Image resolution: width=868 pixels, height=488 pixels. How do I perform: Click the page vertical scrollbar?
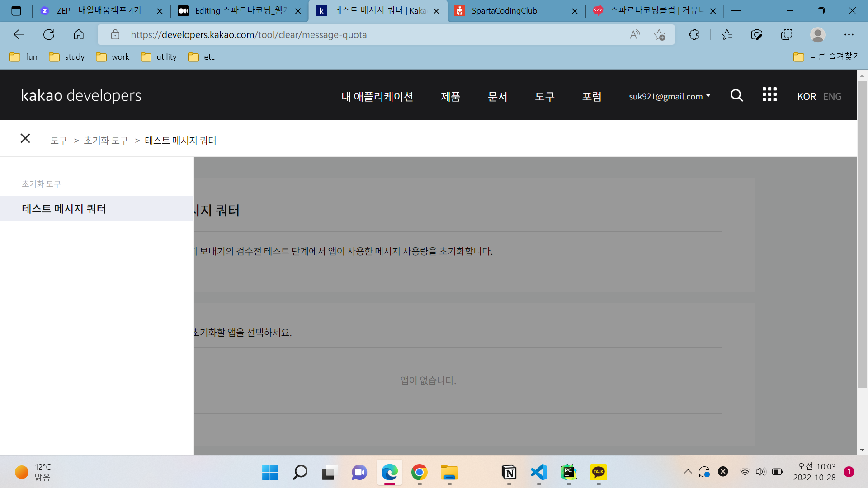[x=862, y=234]
